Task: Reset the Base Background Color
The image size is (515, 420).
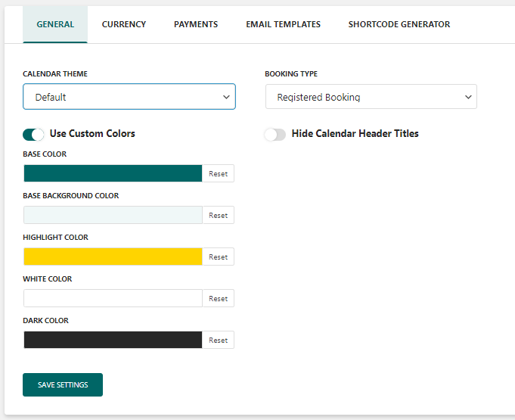Action: click(x=219, y=215)
